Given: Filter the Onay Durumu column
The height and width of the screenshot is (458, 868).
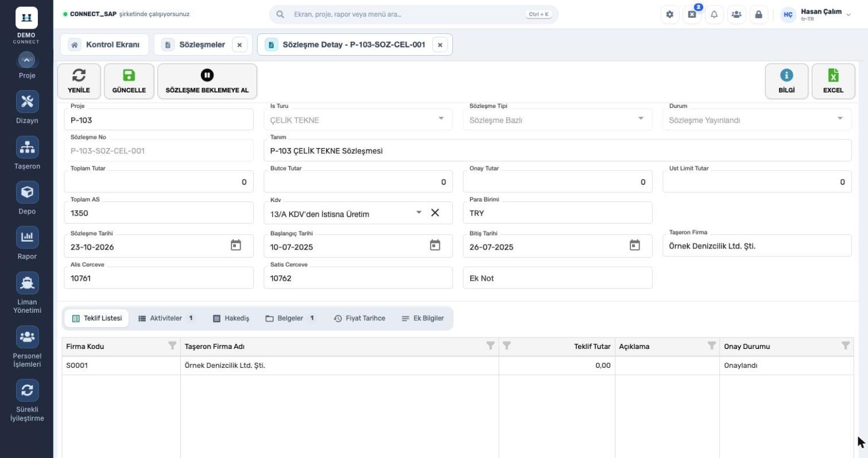Looking at the screenshot, I should 845,346.
